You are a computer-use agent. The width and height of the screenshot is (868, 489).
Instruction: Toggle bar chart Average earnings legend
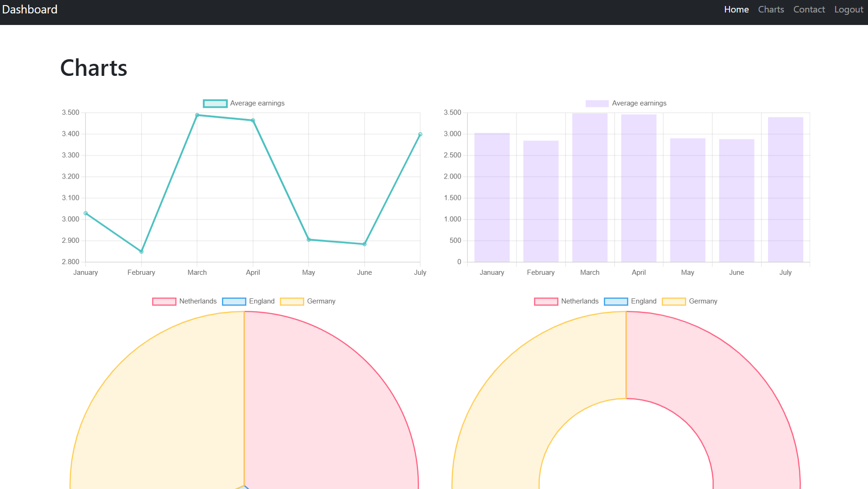[626, 103]
